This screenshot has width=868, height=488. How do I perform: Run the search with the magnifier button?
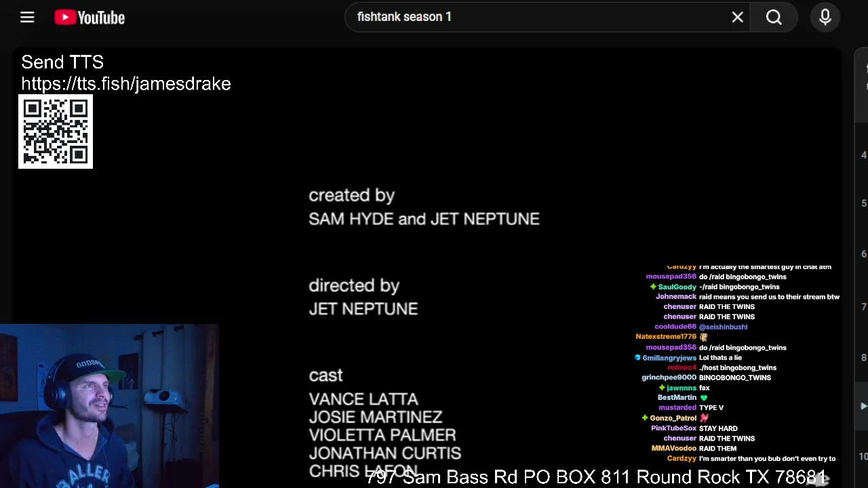[774, 18]
